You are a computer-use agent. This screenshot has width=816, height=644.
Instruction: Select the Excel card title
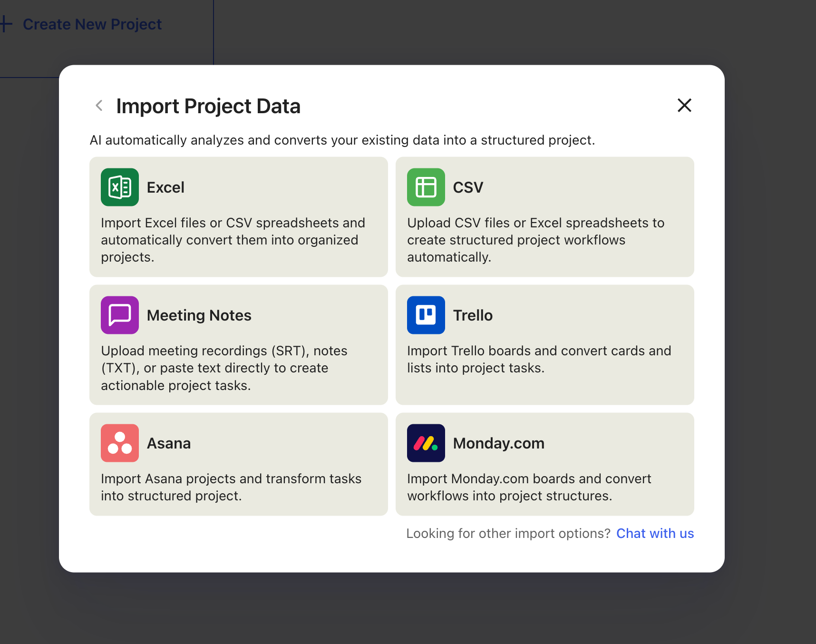coord(165,187)
